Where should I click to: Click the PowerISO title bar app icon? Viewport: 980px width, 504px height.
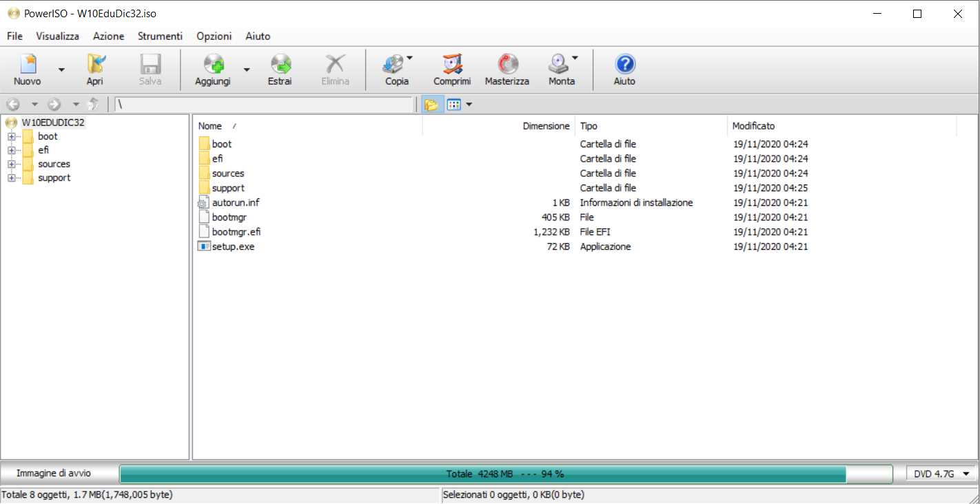(13, 13)
